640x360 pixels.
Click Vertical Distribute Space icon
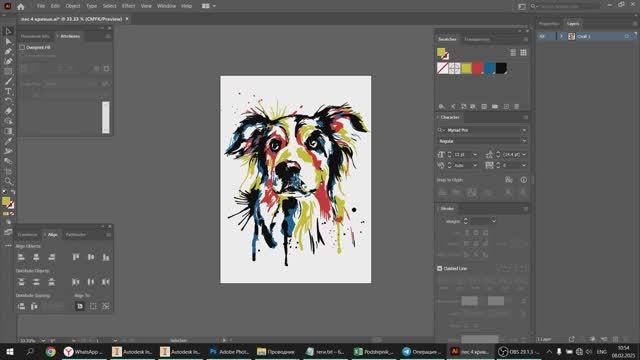click(x=21, y=306)
